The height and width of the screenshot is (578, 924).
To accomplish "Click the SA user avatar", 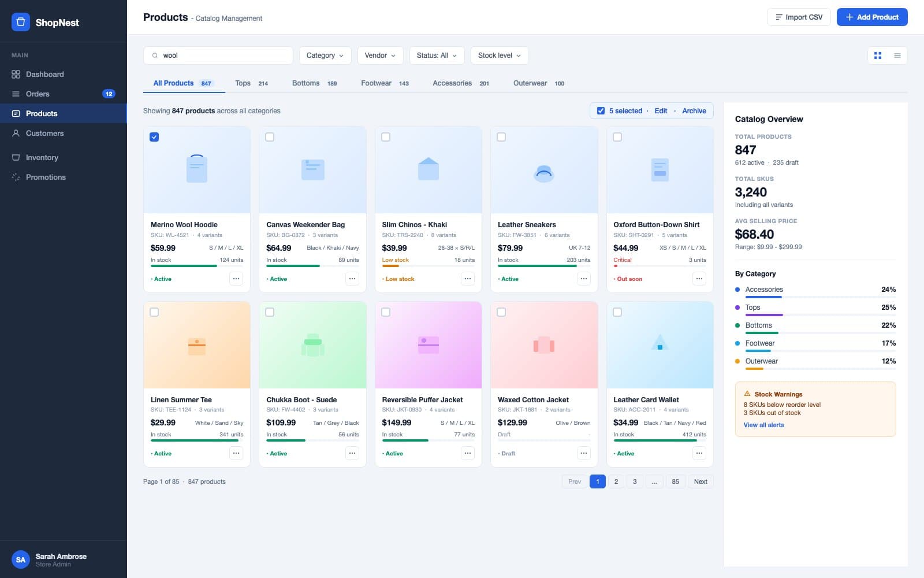I will pyautogui.click(x=21, y=560).
